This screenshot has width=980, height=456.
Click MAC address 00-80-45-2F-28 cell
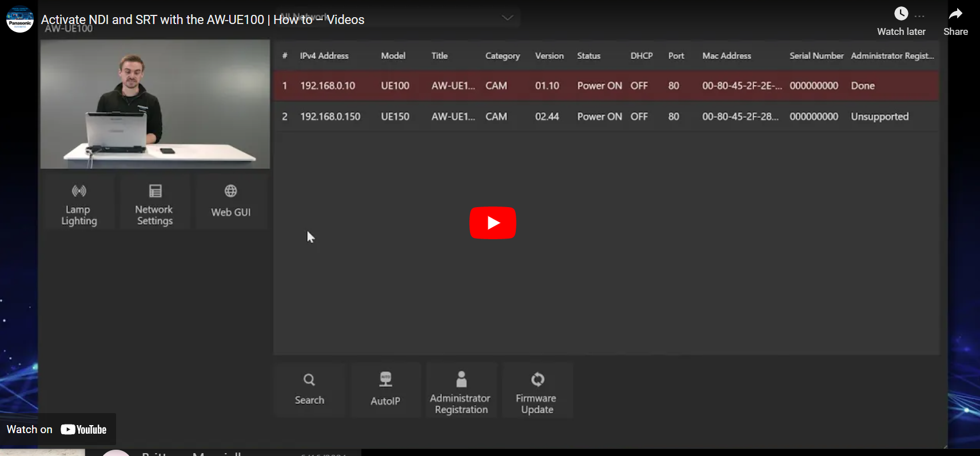click(x=740, y=117)
